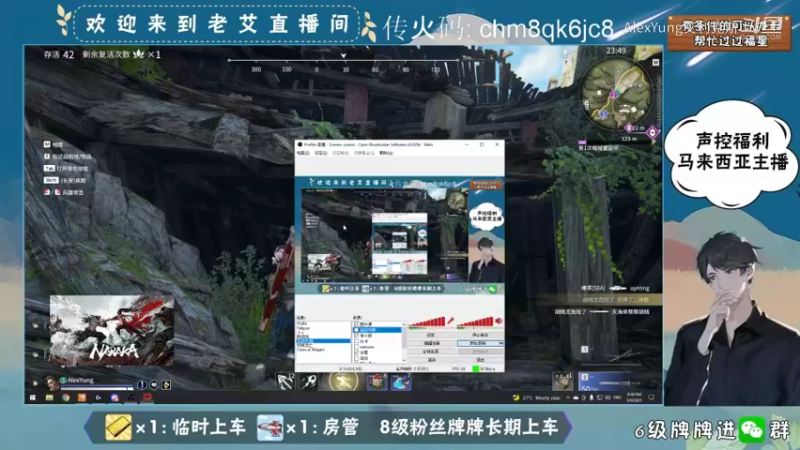This screenshot has width=800, height=450.
Task: Open the last (Help) menu in OBS
Action: click(x=386, y=153)
